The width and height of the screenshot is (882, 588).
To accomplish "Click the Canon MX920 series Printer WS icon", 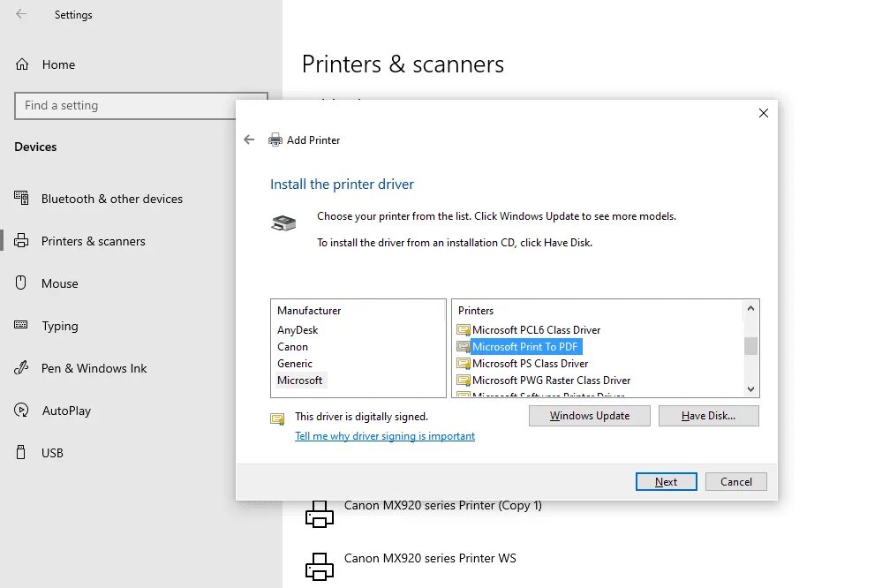I will (320, 567).
